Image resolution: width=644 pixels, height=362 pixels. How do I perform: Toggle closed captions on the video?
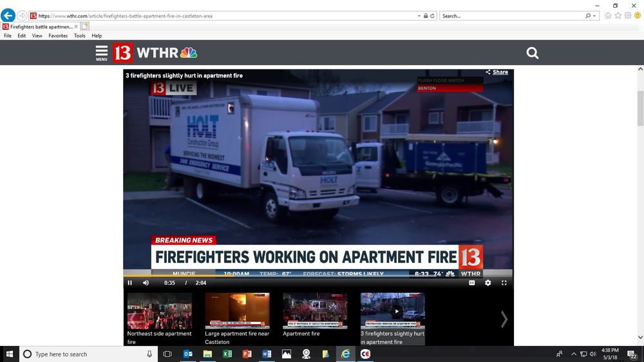[x=471, y=283]
